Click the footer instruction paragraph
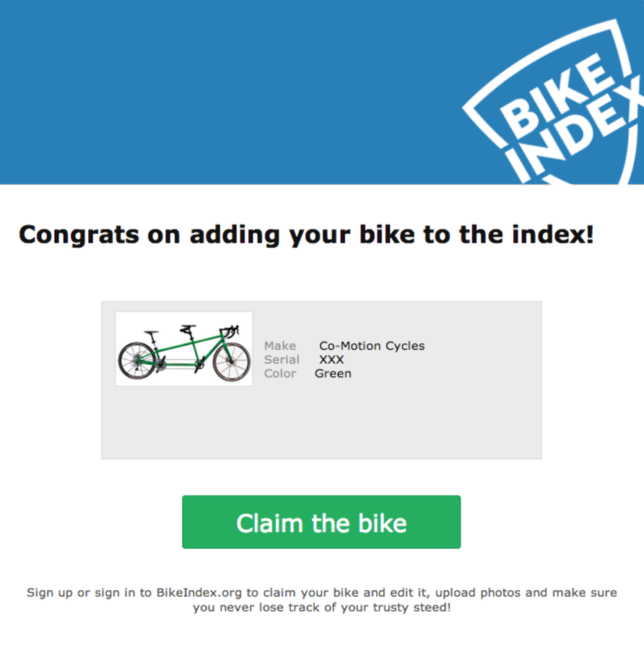 point(321,599)
